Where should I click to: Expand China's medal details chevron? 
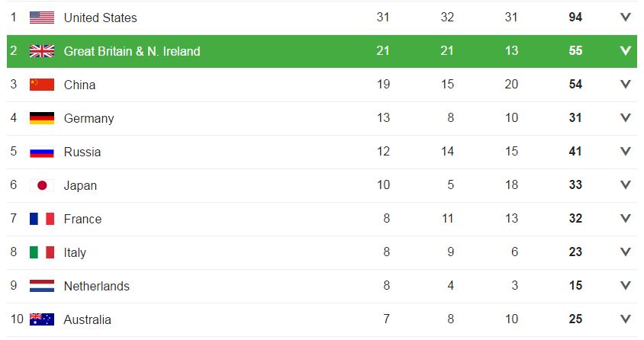pos(626,85)
